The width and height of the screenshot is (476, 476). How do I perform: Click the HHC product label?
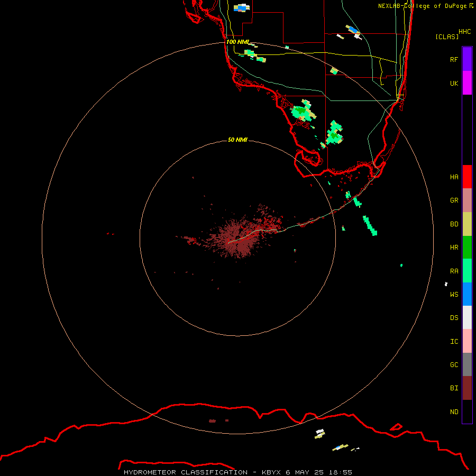pyautogui.click(x=464, y=32)
